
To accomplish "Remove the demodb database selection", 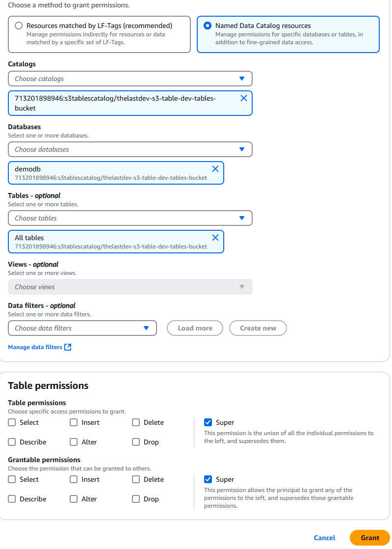I will point(215,168).
